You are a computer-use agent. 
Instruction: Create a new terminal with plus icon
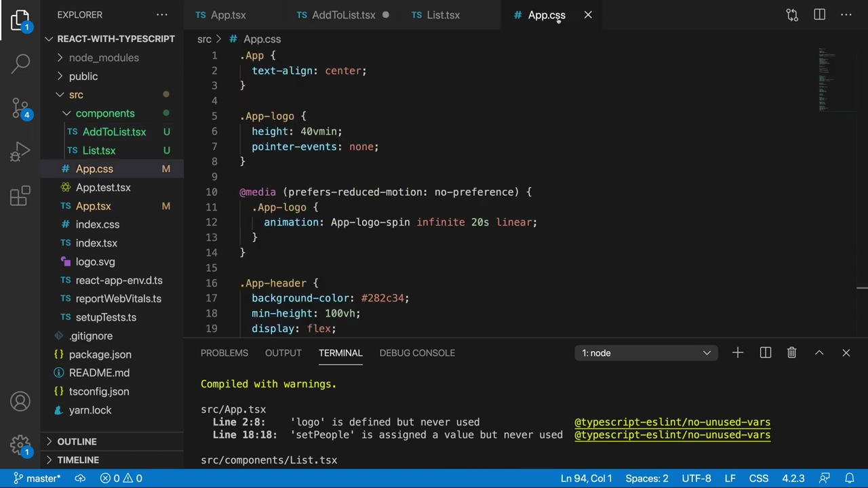(738, 352)
